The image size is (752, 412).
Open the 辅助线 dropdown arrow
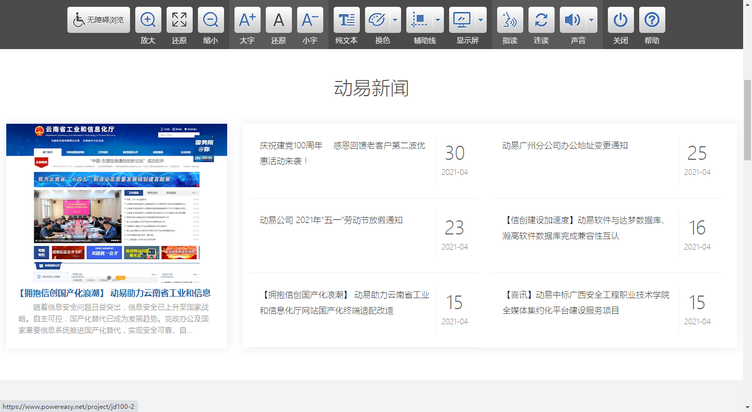[x=438, y=20]
